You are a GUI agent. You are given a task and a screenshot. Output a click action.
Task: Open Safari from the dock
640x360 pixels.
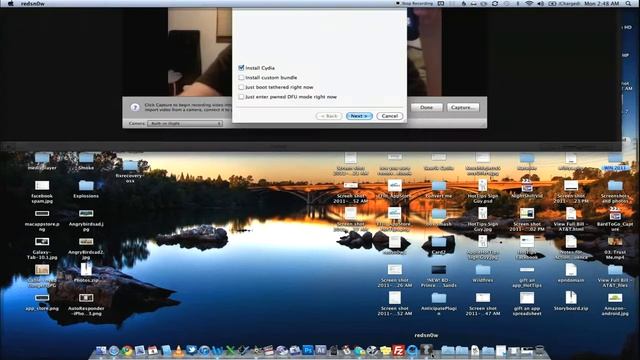point(114,350)
